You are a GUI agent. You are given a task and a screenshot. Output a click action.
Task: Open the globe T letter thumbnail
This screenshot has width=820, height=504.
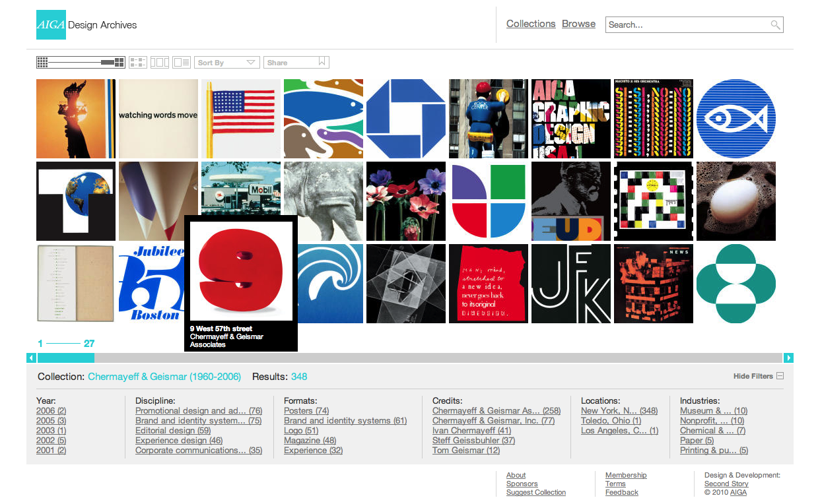click(76, 201)
